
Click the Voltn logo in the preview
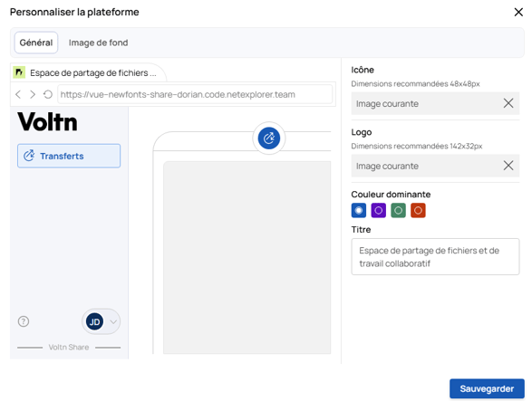47,121
